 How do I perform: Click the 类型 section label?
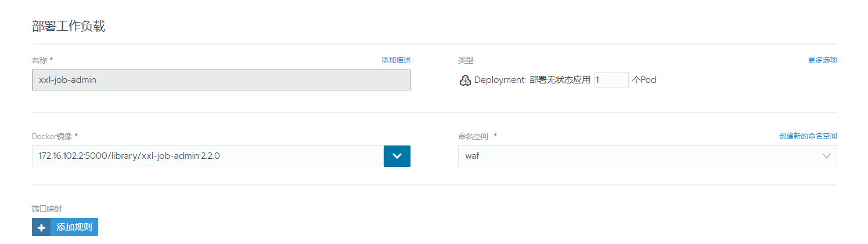tap(466, 60)
